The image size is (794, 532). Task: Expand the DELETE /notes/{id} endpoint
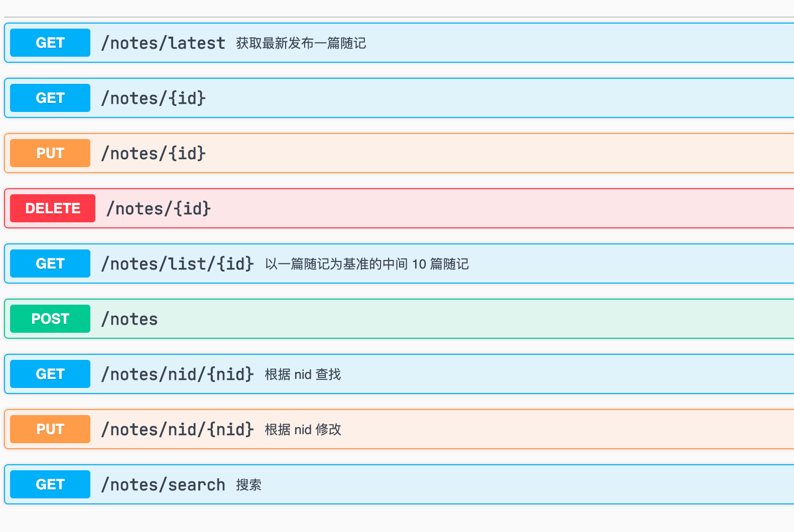[452, 208]
